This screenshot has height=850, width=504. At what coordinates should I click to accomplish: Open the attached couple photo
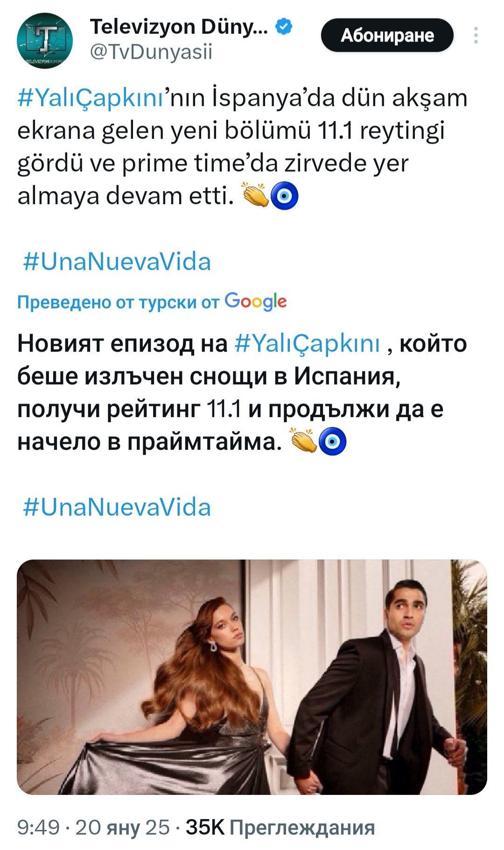point(252,677)
